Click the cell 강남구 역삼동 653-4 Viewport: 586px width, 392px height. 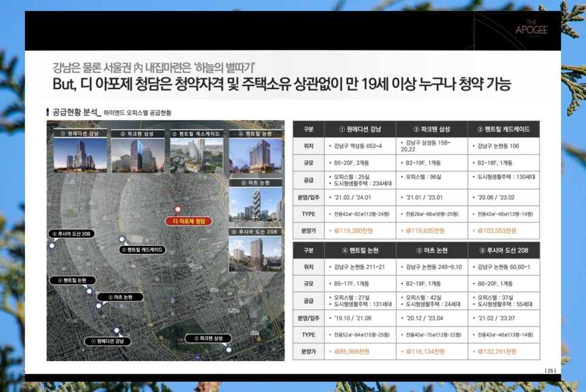tap(360, 146)
